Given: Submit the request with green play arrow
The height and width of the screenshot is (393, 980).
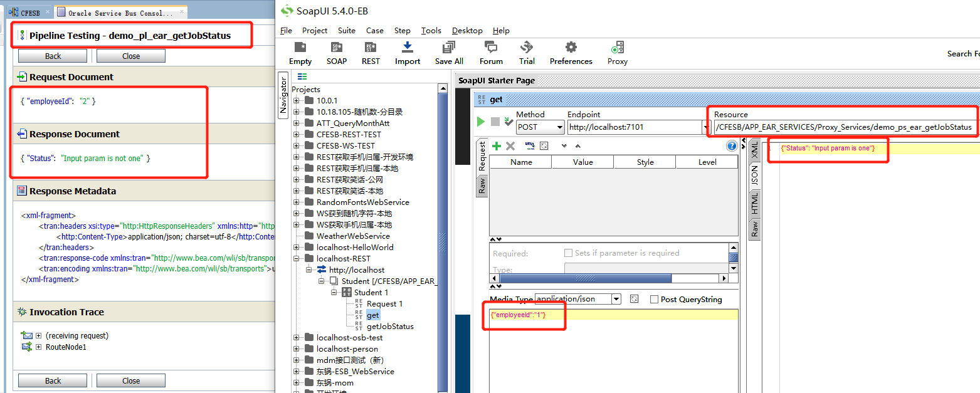Looking at the screenshot, I should click(481, 122).
